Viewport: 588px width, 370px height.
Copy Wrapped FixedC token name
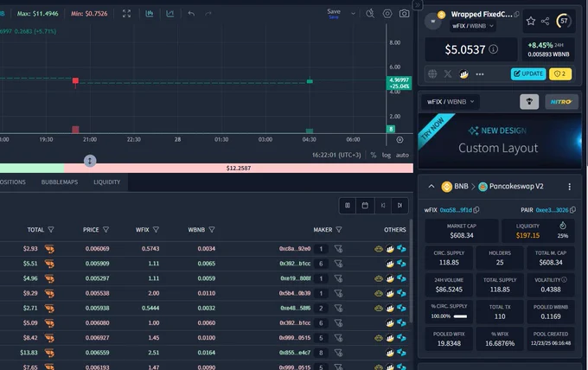pos(517,14)
